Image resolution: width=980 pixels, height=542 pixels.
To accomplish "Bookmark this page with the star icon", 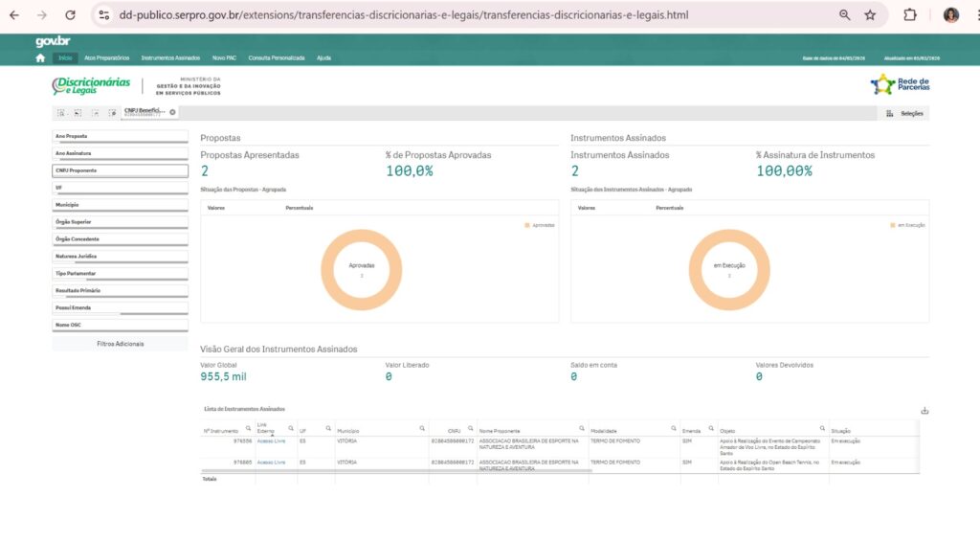I will pyautogui.click(x=870, y=15).
